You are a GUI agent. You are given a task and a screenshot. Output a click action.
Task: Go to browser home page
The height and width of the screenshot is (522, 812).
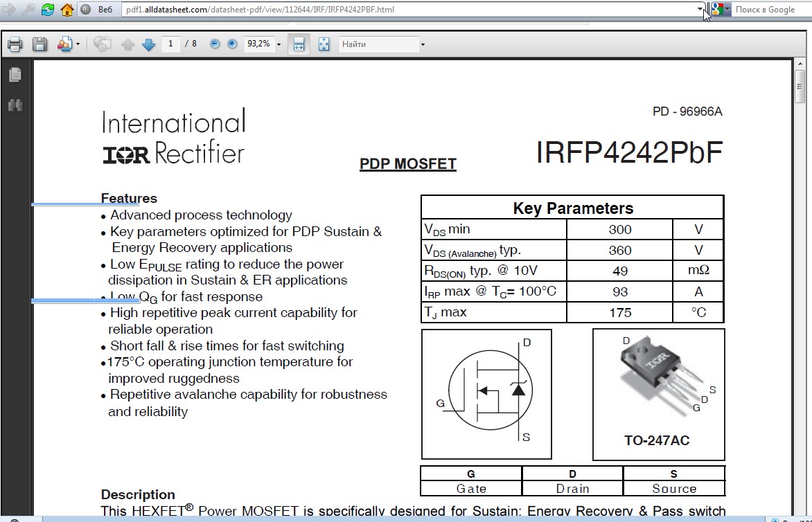pos(67,10)
